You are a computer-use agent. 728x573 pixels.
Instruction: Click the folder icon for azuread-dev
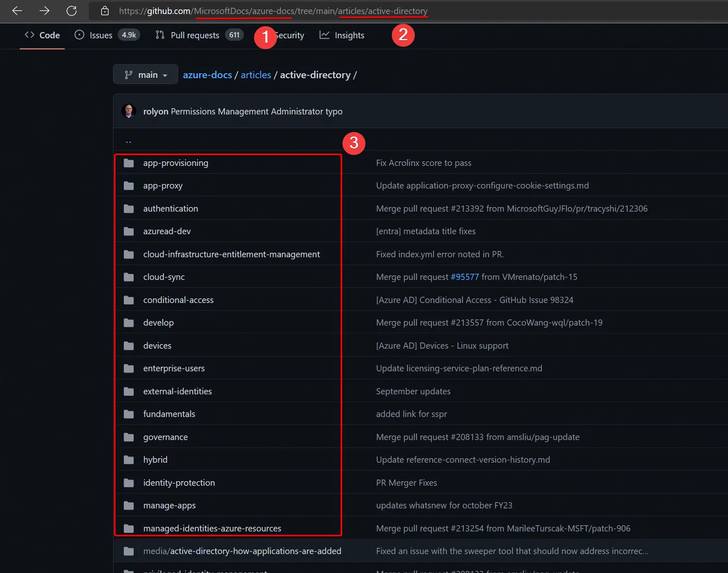128,232
